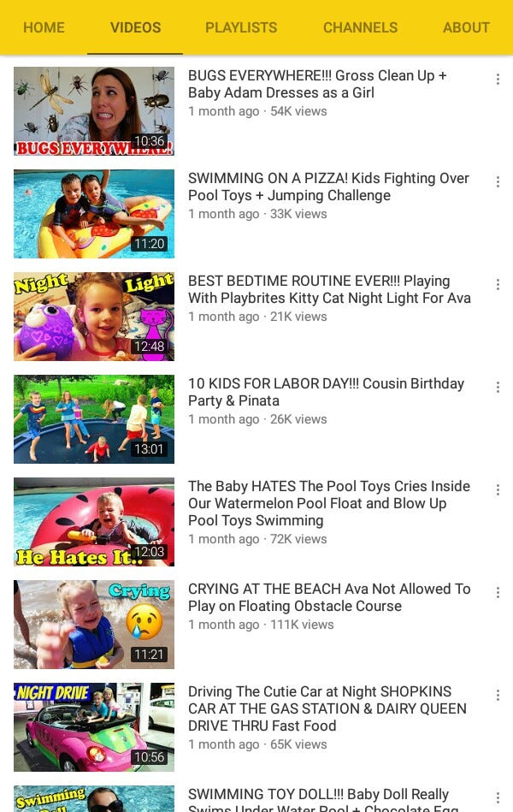Go to the PLAYLISTS tab
Screen dimensions: 513x812
pyautogui.click(x=241, y=27)
